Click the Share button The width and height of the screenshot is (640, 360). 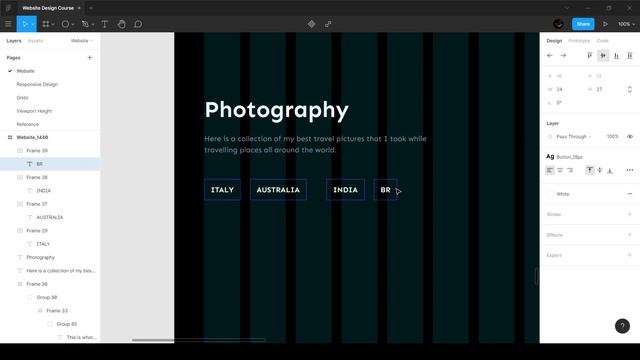pos(583,24)
